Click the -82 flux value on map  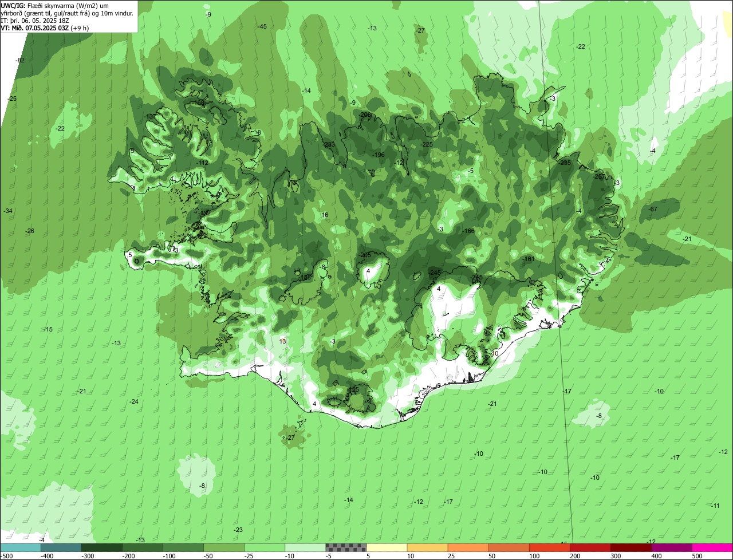point(20,60)
